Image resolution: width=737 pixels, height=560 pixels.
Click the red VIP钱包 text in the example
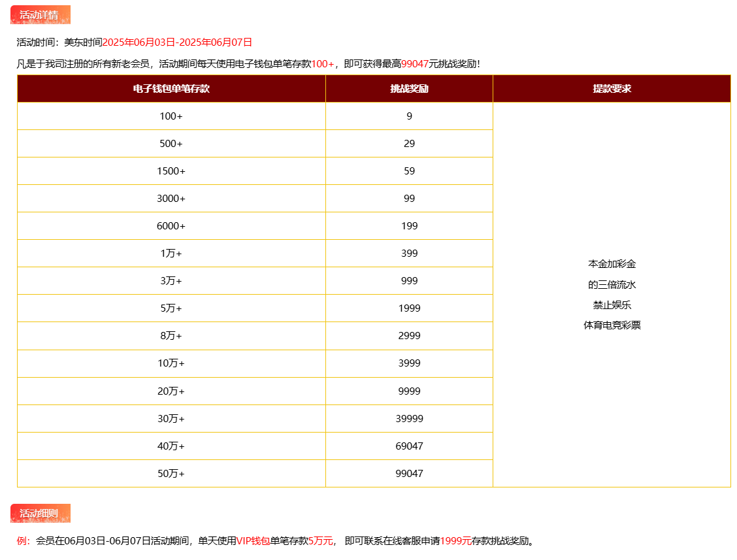(x=253, y=540)
